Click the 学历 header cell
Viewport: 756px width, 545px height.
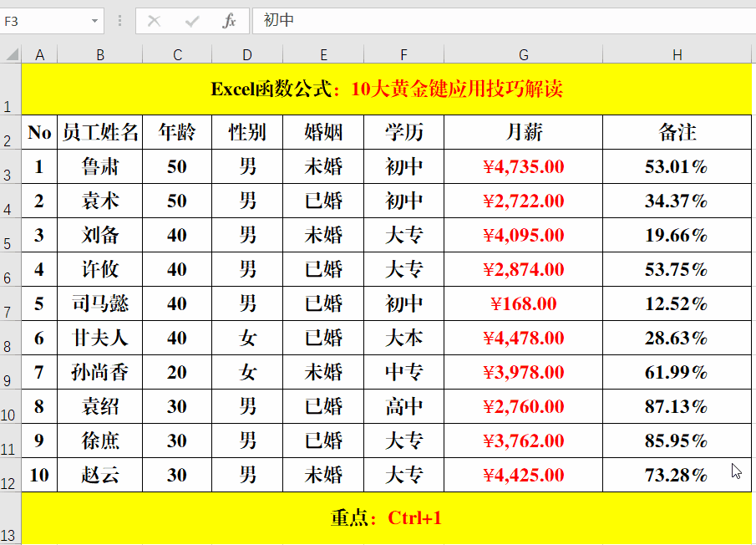(x=403, y=132)
